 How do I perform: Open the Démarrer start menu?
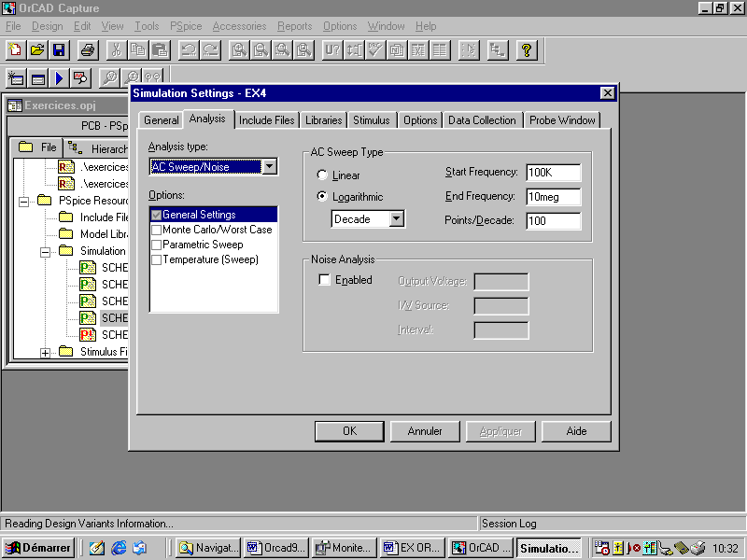coord(37,548)
